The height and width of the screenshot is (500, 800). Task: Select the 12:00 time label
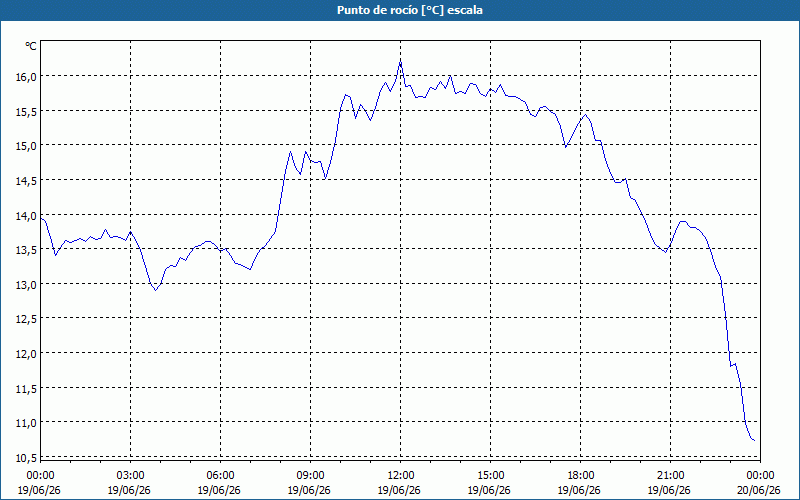(400, 476)
